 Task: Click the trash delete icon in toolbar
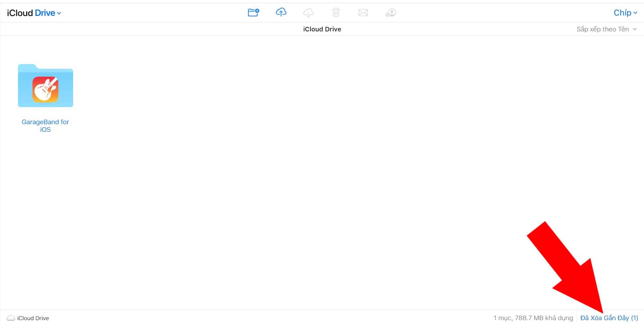point(336,13)
